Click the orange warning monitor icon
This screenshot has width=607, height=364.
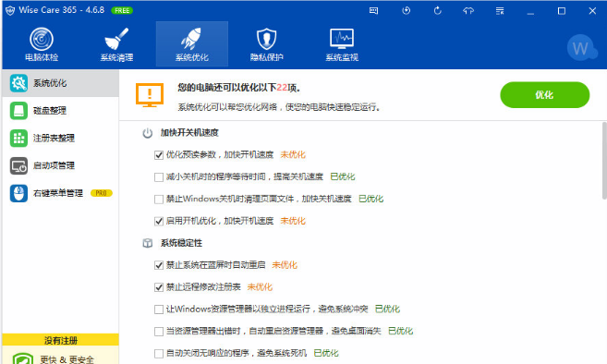click(x=150, y=95)
